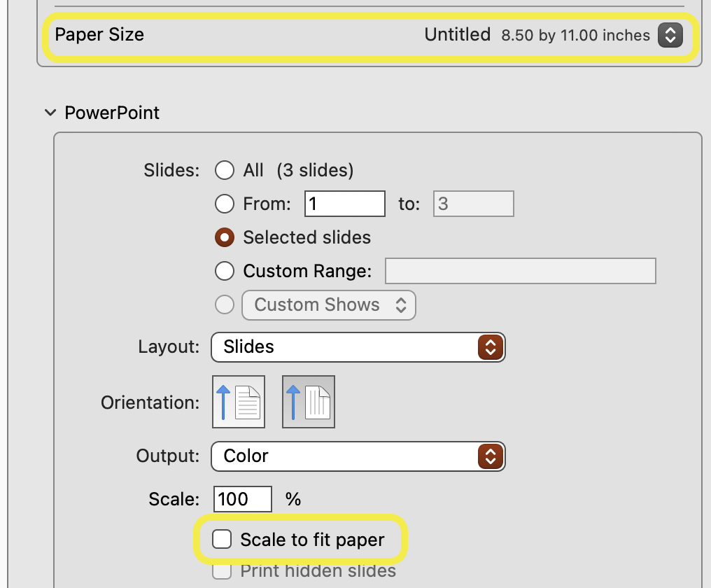Image resolution: width=711 pixels, height=588 pixels.
Task: Click the Scale percentage field
Action: coord(241,498)
